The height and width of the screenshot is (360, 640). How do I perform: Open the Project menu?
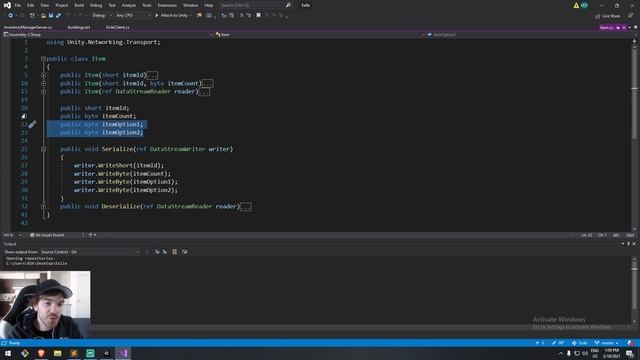[x=62, y=5]
